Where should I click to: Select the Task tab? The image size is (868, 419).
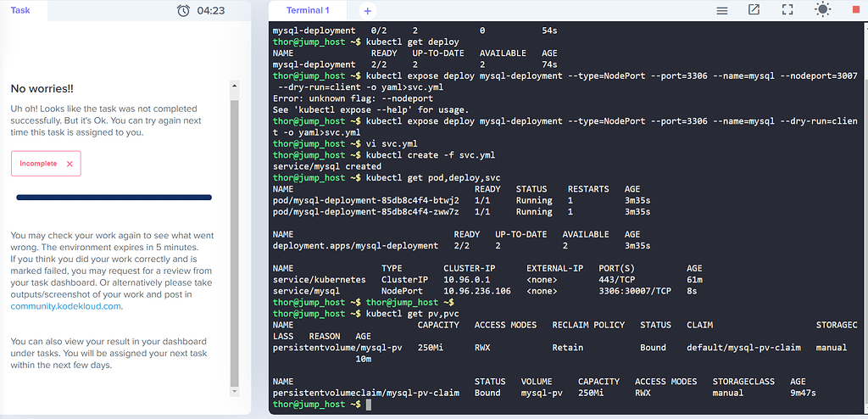20,10
